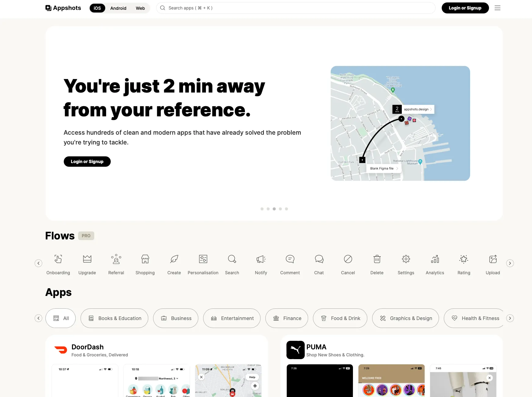Viewport: 532px width, 397px height.
Task: Open DoorDash map screenshot timed 11:09
Action: (228, 381)
